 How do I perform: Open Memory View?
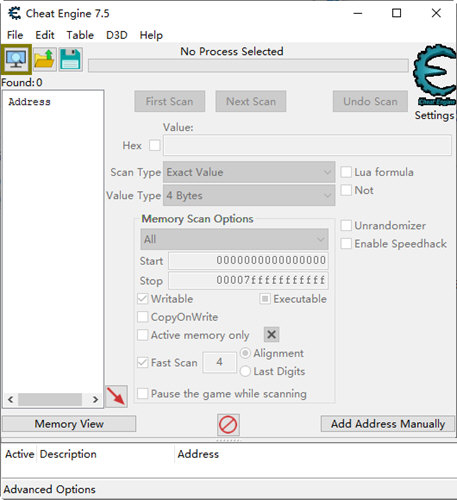69,424
